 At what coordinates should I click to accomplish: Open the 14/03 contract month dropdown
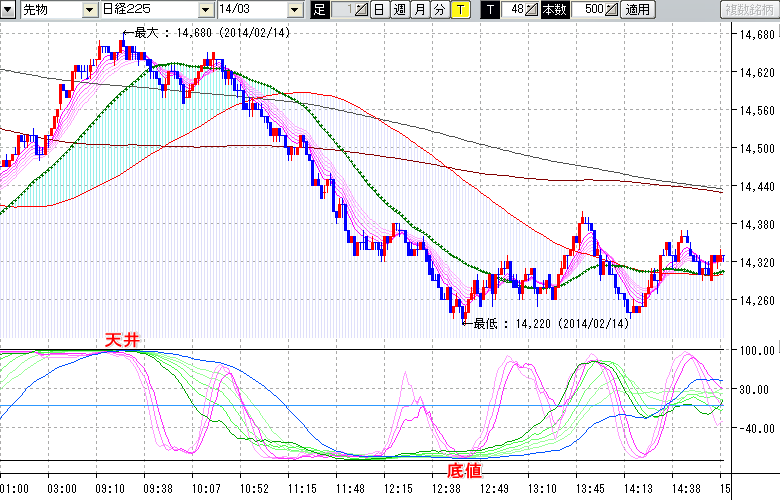coord(256,10)
